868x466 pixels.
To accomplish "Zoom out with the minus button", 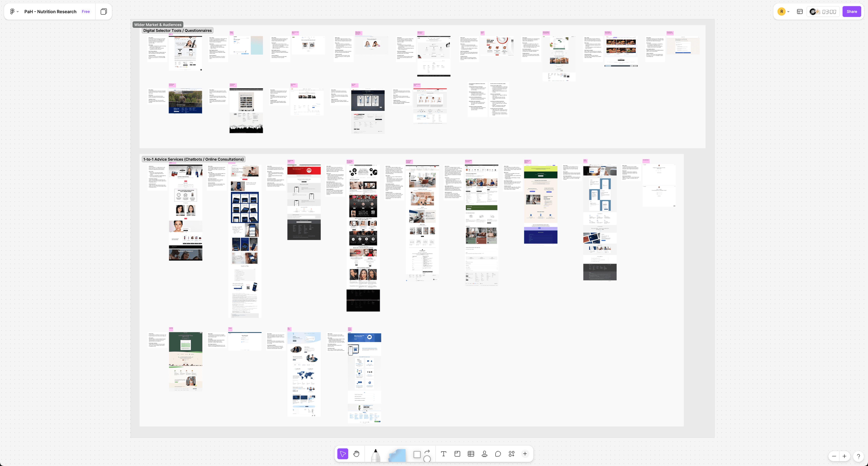I will pyautogui.click(x=834, y=456).
